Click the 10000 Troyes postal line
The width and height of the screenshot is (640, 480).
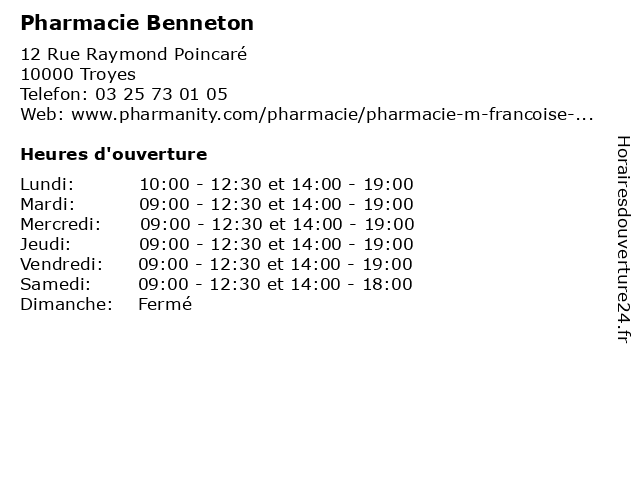(78, 74)
